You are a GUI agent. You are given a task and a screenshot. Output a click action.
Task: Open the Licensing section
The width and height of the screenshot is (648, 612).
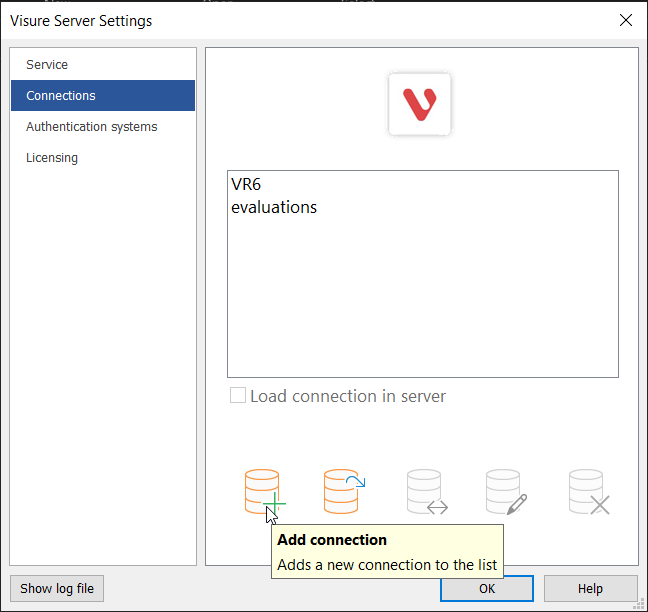click(103, 157)
